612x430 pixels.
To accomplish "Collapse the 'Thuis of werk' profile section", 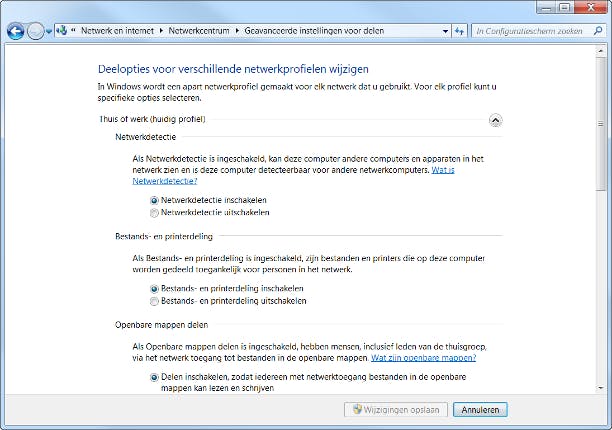I will 495,121.
